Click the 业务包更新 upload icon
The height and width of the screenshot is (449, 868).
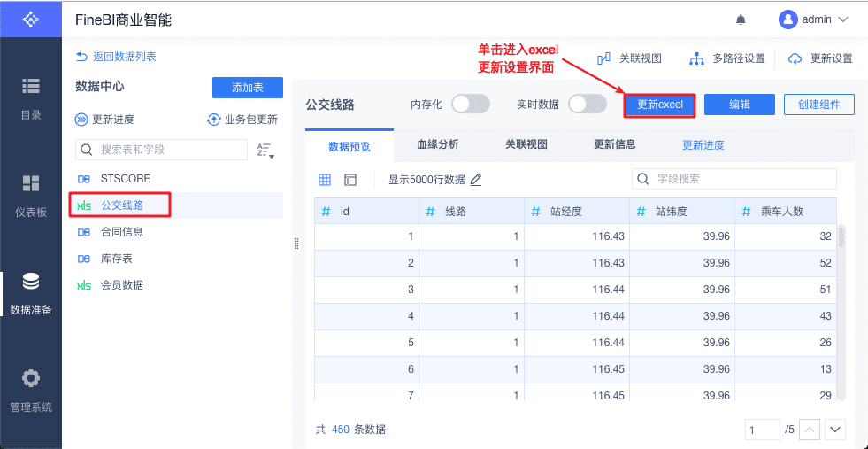pos(213,120)
